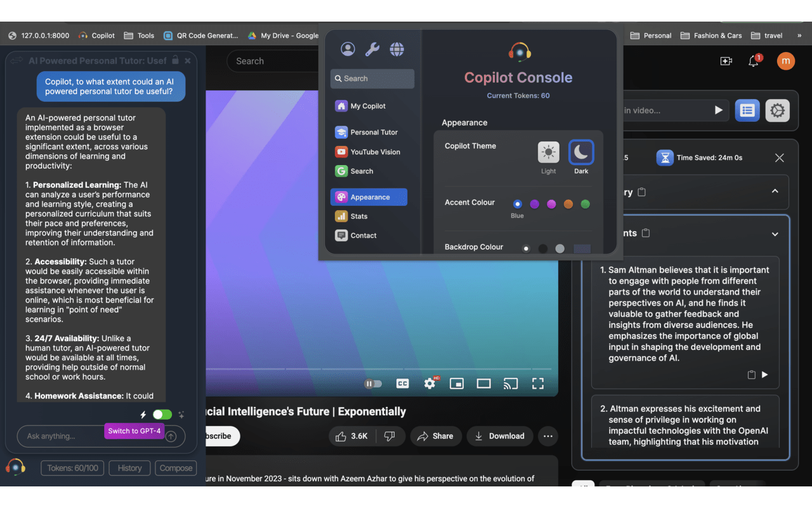Image resolution: width=812 pixels, height=508 pixels.
Task: Click the History button
Action: coord(129,468)
